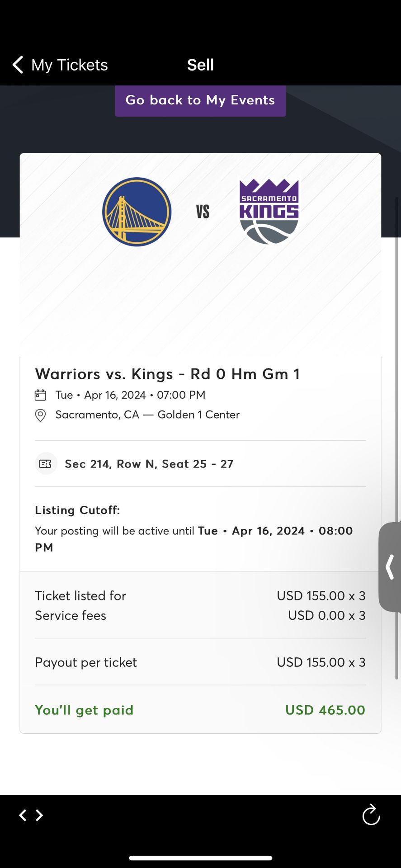This screenshot has width=401, height=868.
Task: Click the calendar icon beside the date
Action: point(41,395)
